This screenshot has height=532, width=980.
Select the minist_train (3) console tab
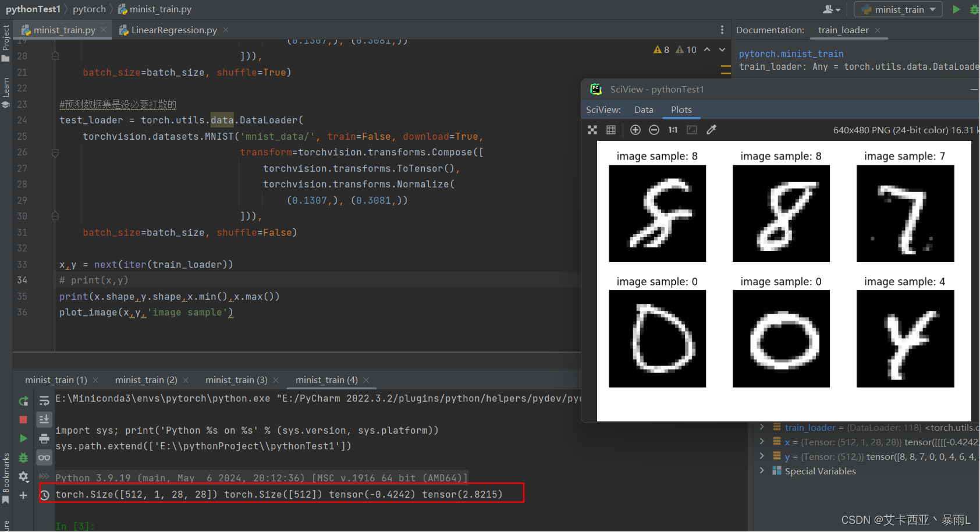[236, 380]
